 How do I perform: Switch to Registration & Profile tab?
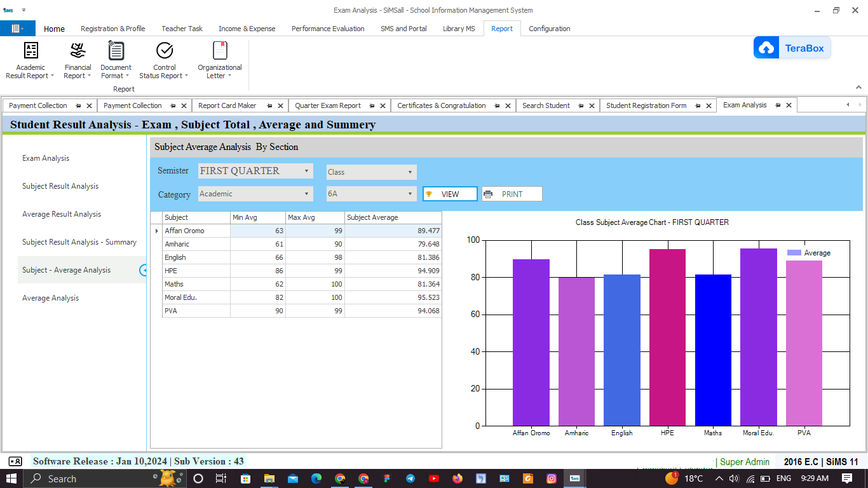point(113,29)
